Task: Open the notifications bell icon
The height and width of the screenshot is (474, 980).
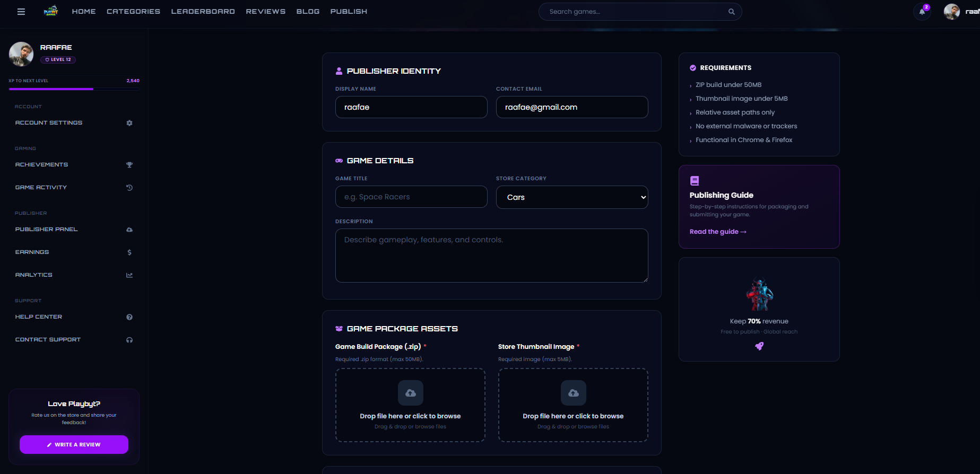Action: point(922,12)
